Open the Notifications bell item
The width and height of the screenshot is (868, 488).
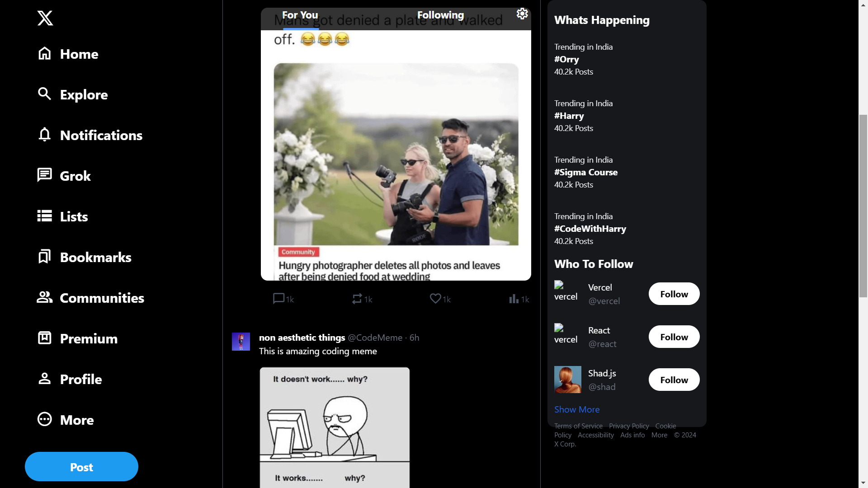90,135
